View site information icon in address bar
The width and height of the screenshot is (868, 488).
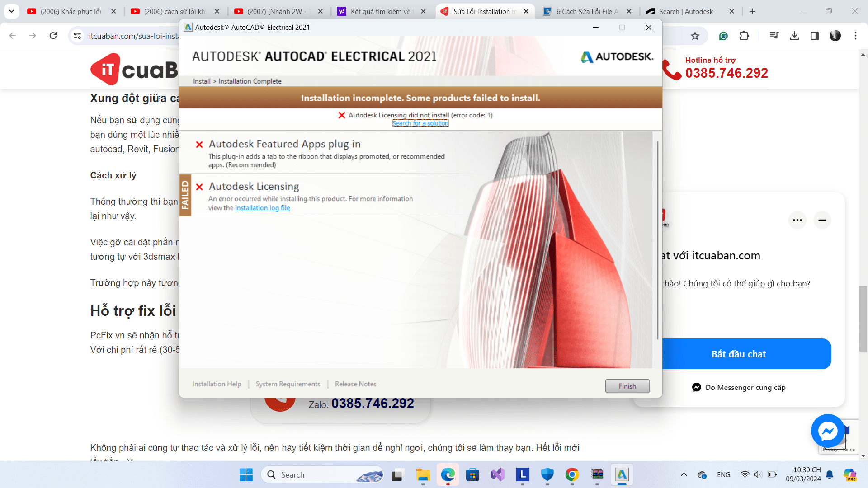point(77,36)
